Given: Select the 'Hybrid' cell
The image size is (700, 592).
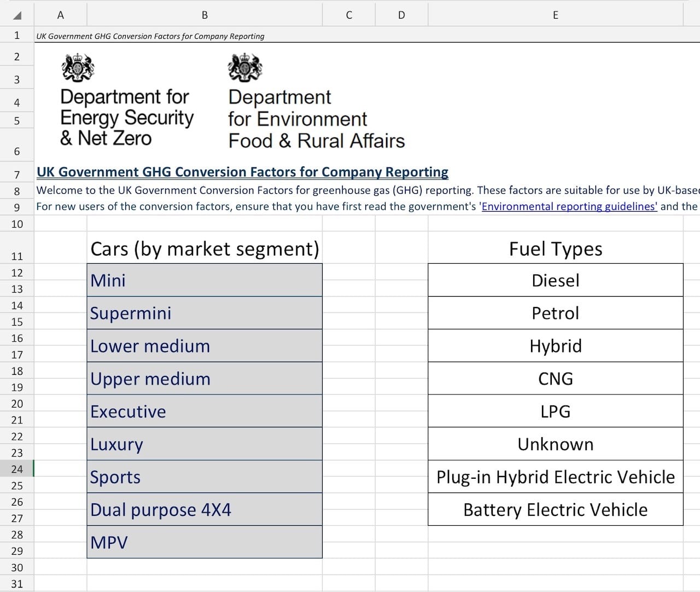Looking at the screenshot, I should pos(556,346).
